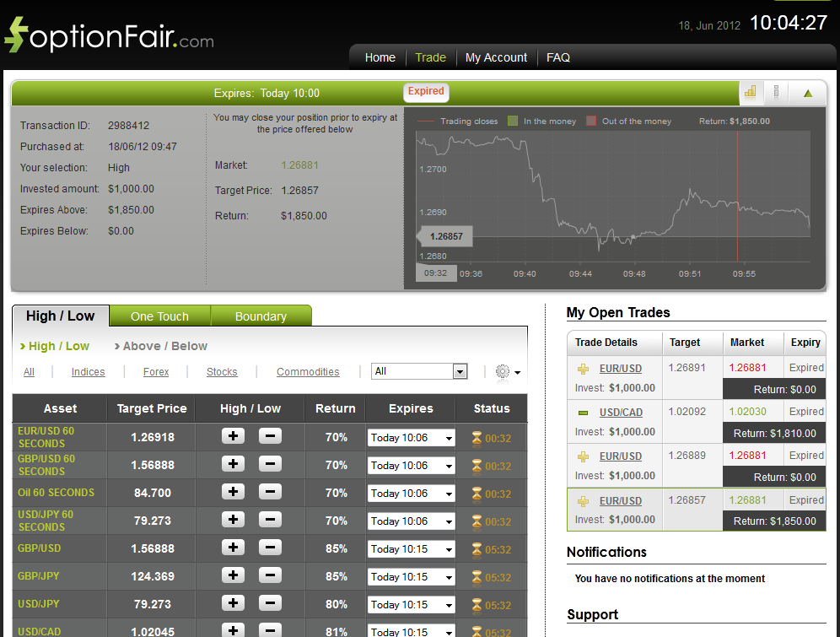840x637 pixels.
Task: Collapse the expired trade panel with green triangle
Action: click(x=807, y=93)
